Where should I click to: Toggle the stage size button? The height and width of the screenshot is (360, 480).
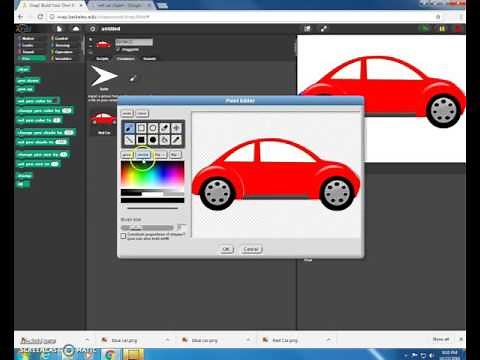(307, 29)
